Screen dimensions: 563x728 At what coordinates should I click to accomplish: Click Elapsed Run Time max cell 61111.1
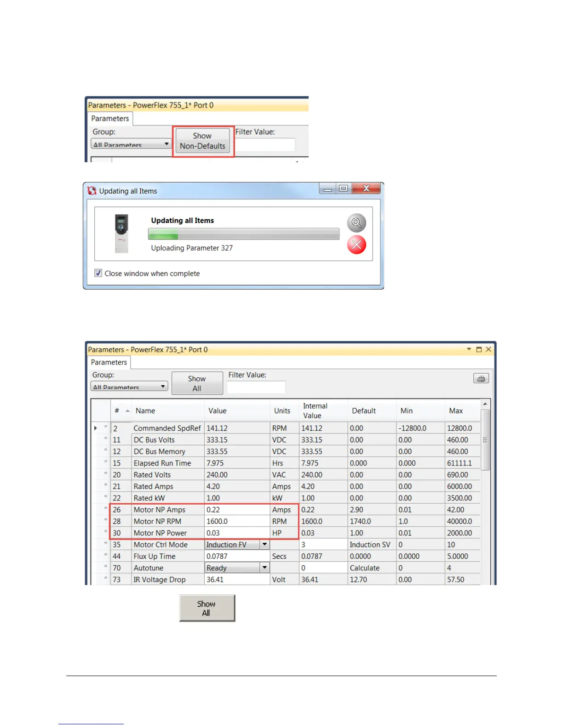(463, 463)
